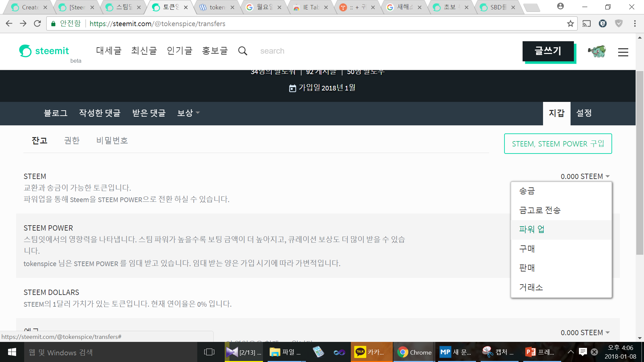Open 인기글 link in header
Image resolution: width=644 pixels, height=362 pixels.
point(180,51)
